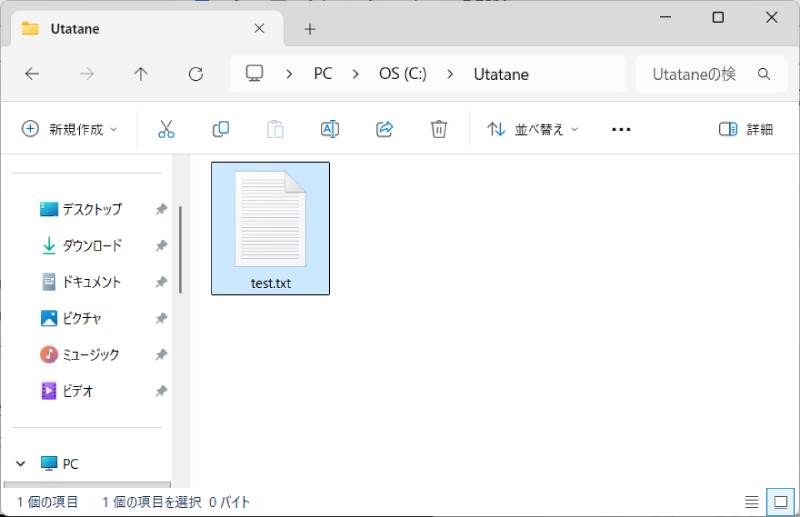Viewport: 800px width, 517px height.
Task: Select the test.txt file
Action: pyautogui.click(x=270, y=228)
